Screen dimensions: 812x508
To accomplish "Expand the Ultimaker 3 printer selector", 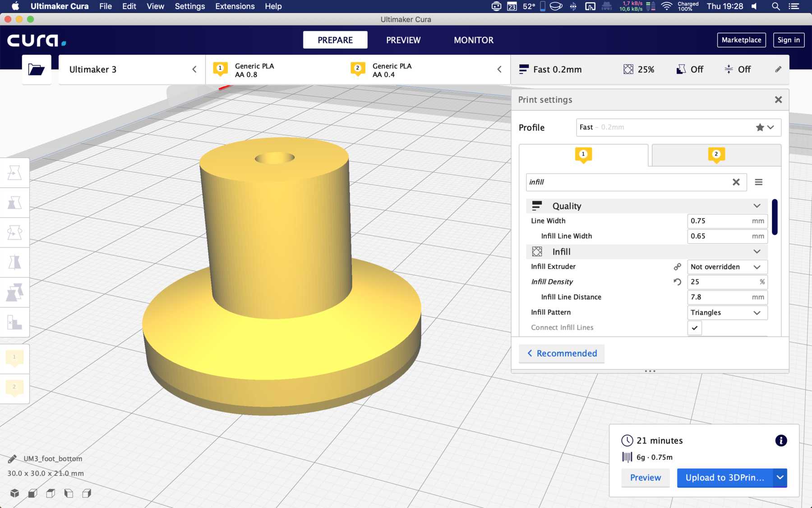I will point(132,70).
